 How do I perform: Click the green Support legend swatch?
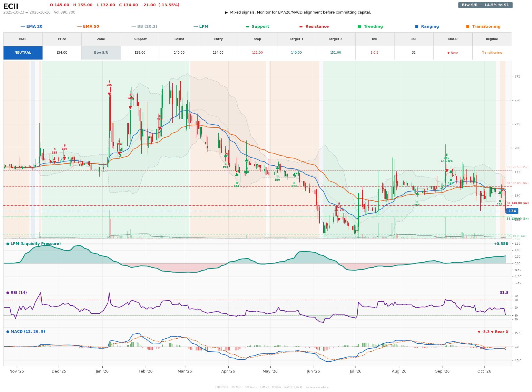click(247, 27)
